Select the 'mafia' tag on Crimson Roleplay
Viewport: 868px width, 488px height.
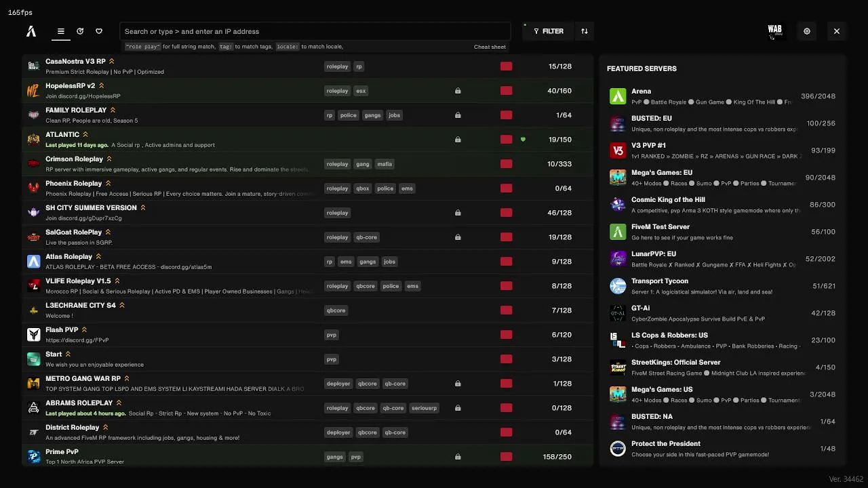point(384,164)
